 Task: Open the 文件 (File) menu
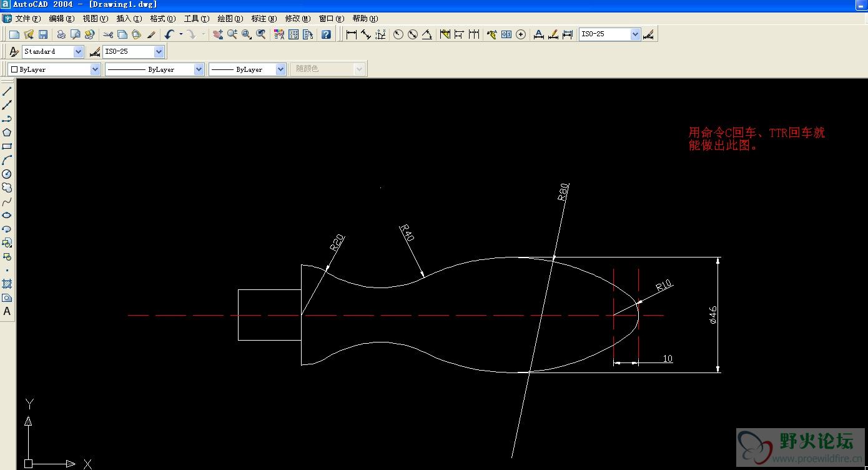[x=27, y=19]
